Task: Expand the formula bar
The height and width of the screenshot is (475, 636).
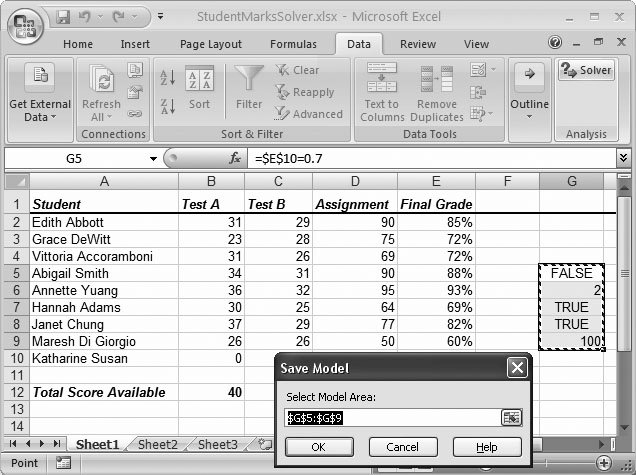Action: (x=624, y=158)
